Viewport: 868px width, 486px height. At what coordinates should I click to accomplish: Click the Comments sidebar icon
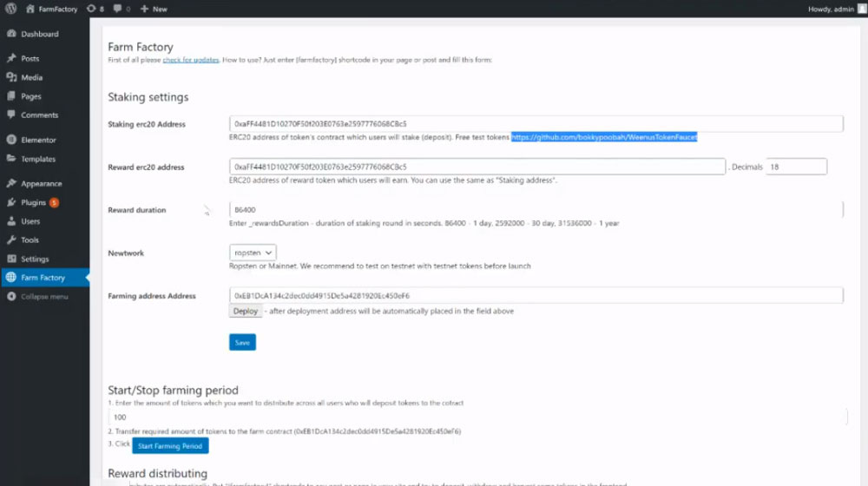pos(11,115)
